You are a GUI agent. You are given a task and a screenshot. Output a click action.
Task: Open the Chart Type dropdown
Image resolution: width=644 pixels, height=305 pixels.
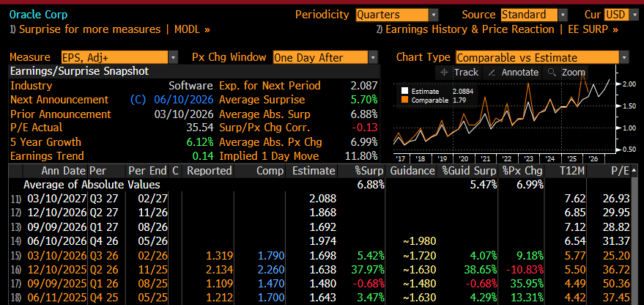(541, 57)
